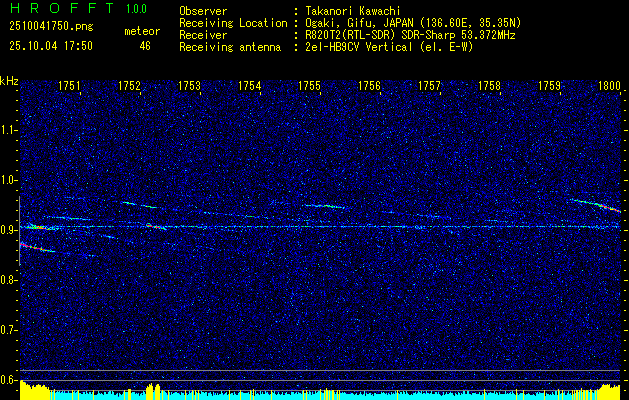Click time marker 1757
629x400 pixels.
point(430,85)
